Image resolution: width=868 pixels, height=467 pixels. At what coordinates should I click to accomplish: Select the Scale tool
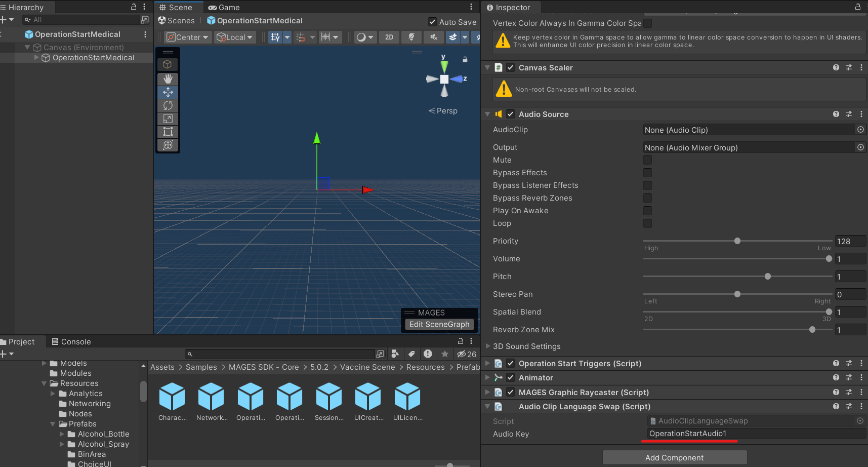[x=168, y=119]
